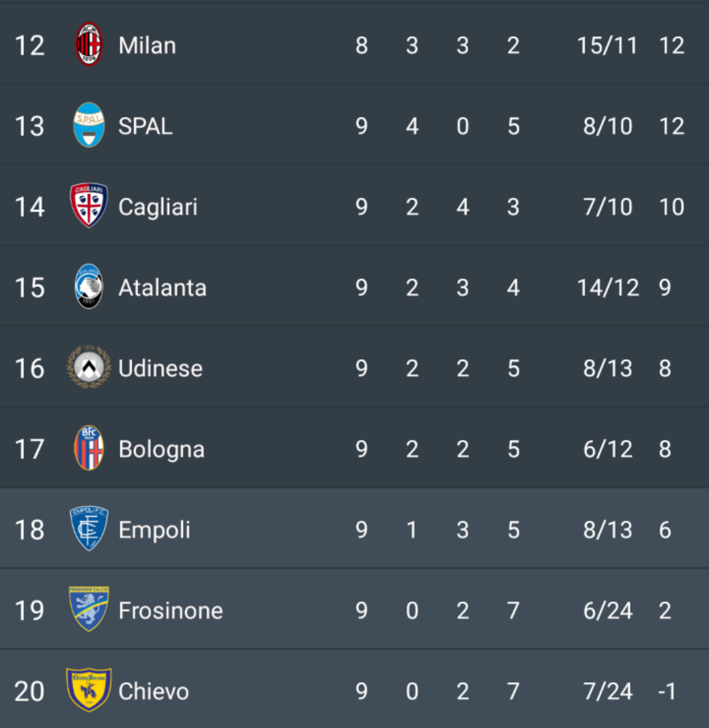Select the Empoli team crest
The image size is (709, 728).
(89, 529)
